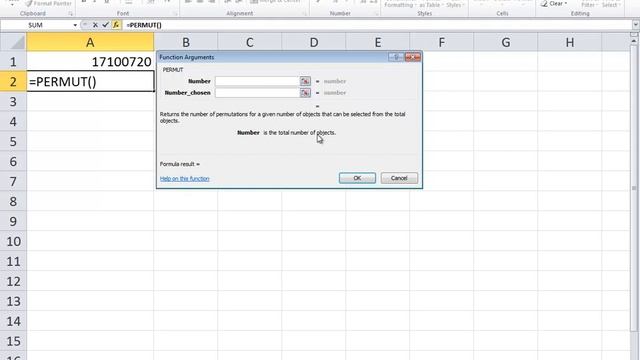Select row 5 header
The image size is (640, 360).
[13, 142]
